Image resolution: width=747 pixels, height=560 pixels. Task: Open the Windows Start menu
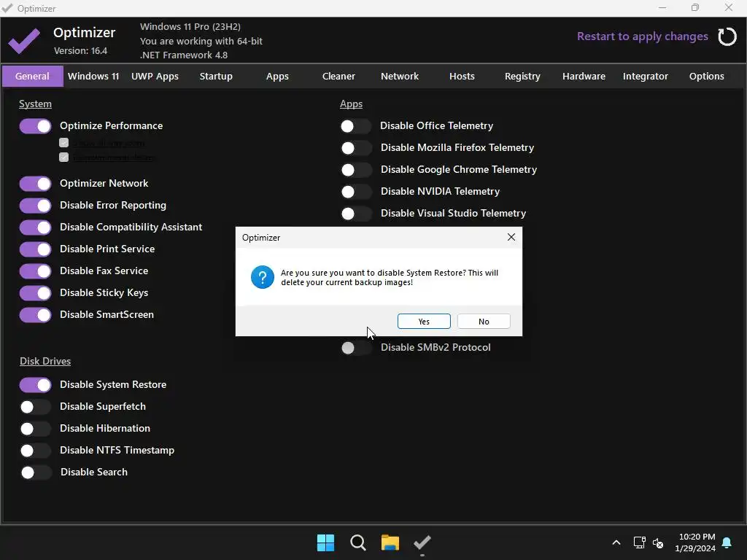pyautogui.click(x=326, y=542)
